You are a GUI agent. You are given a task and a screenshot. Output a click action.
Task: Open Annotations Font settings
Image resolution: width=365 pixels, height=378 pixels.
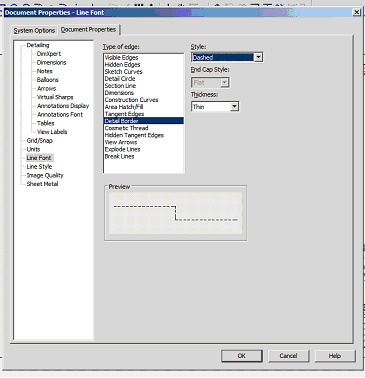[60, 114]
